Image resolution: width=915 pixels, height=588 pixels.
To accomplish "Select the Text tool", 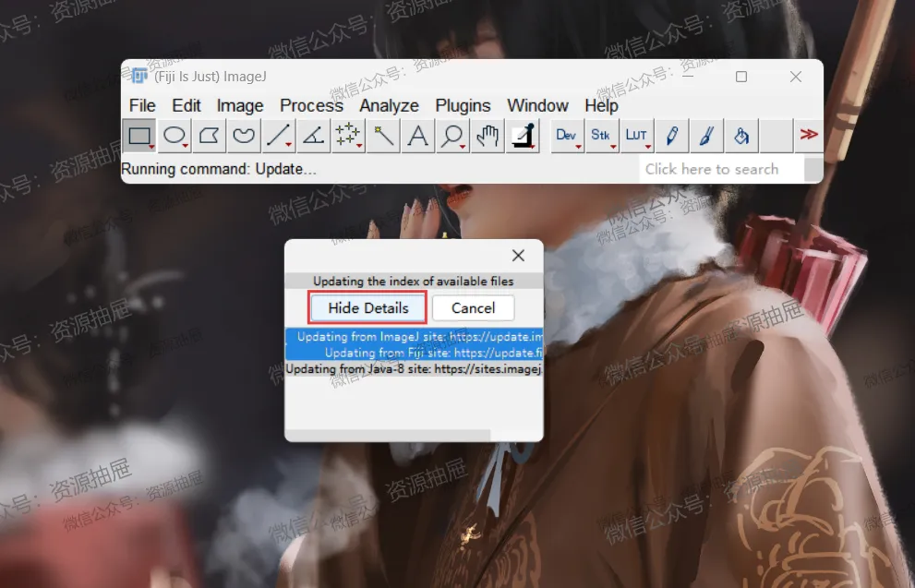I will point(418,136).
